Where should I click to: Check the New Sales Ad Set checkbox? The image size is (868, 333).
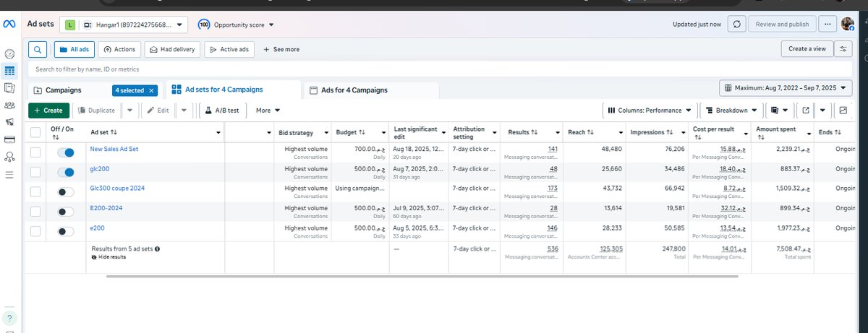pyautogui.click(x=35, y=152)
